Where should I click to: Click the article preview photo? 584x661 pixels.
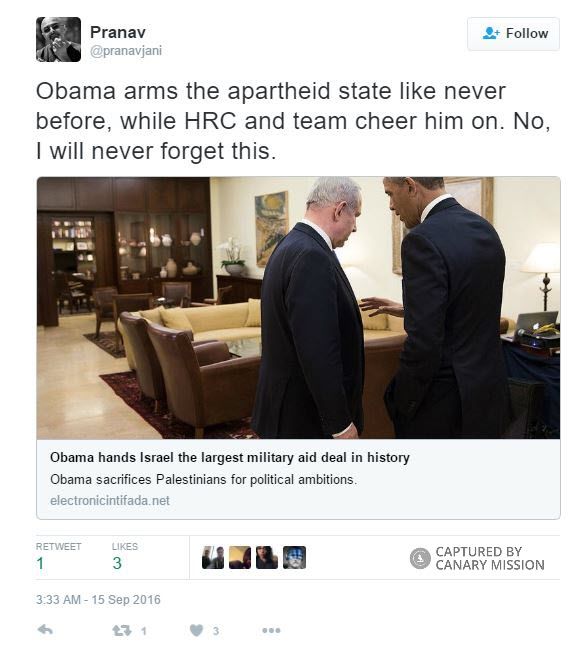pos(299,308)
